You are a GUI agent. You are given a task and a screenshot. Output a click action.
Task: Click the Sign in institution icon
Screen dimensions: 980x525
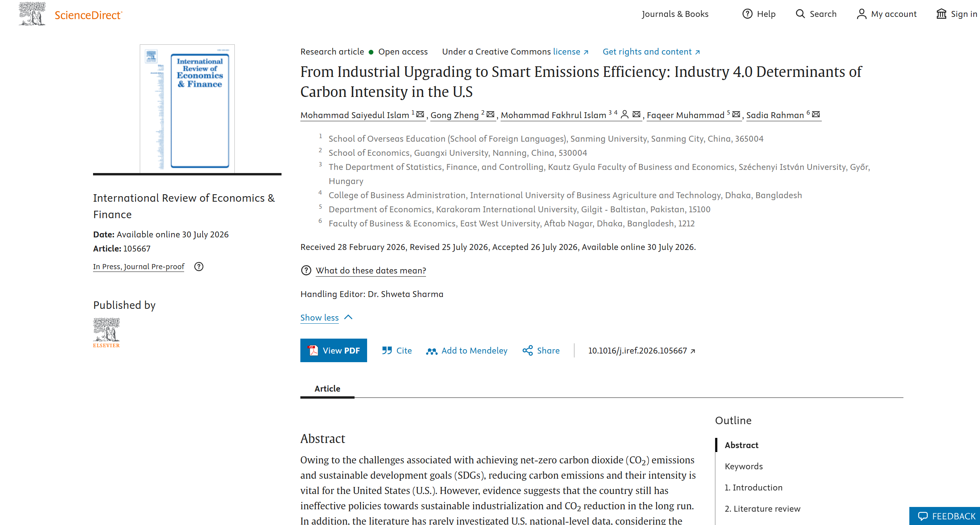tap(941, 14)
